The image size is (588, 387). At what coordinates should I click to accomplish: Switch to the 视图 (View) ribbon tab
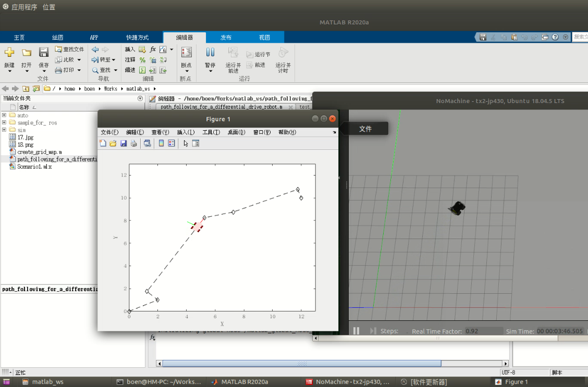pyautogui.click(x=264, y=38)
